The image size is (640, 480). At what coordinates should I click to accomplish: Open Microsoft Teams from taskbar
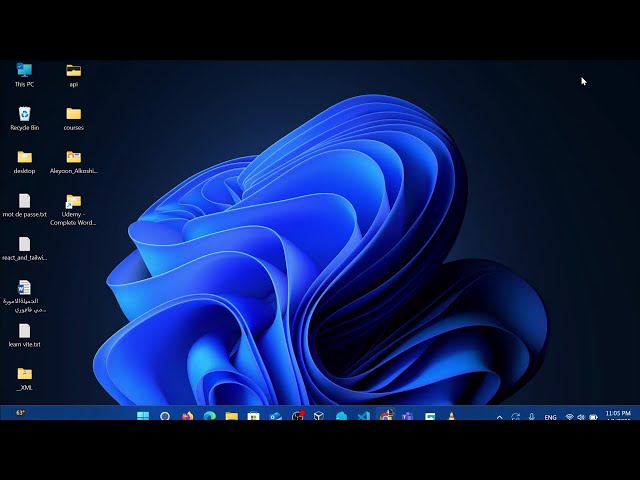click(407, 416)
